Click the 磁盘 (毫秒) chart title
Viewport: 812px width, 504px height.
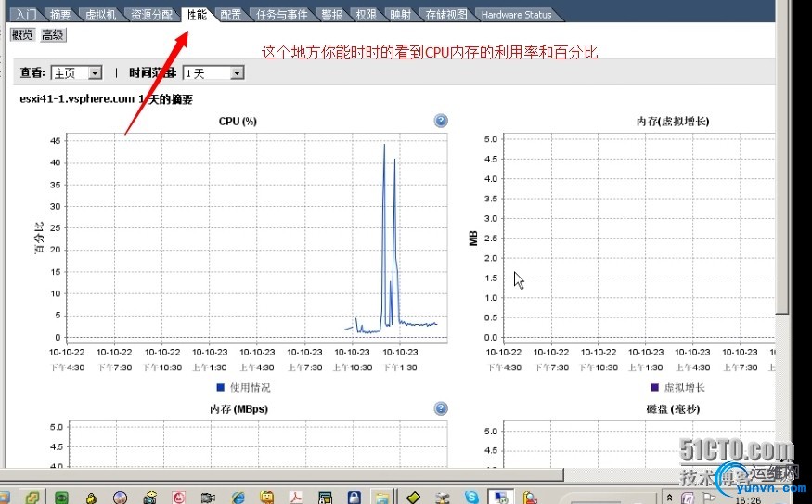click(673, 409)
